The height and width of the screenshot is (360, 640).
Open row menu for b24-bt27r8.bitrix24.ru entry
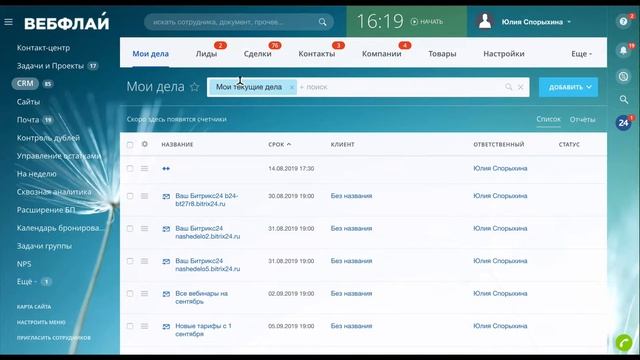[144, 196]
